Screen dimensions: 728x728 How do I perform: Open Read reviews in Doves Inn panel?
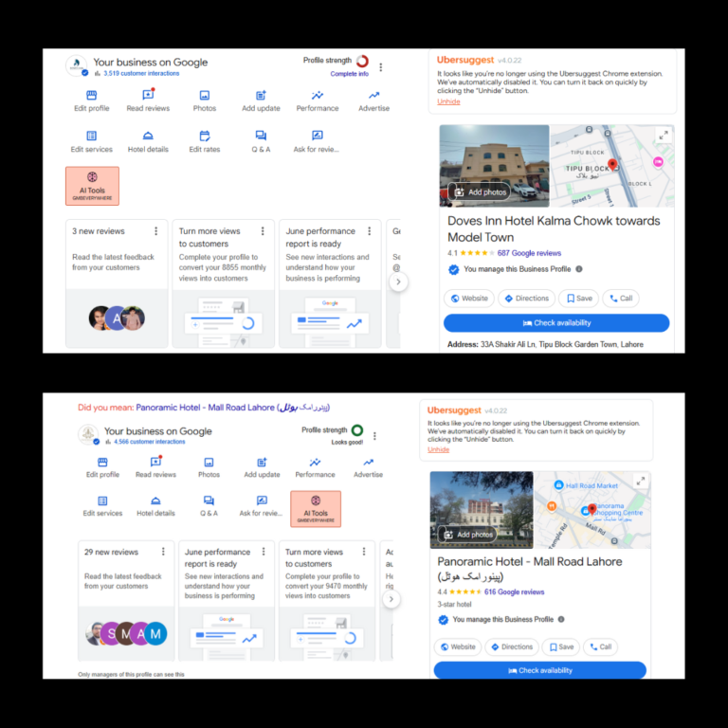(148, 101)
